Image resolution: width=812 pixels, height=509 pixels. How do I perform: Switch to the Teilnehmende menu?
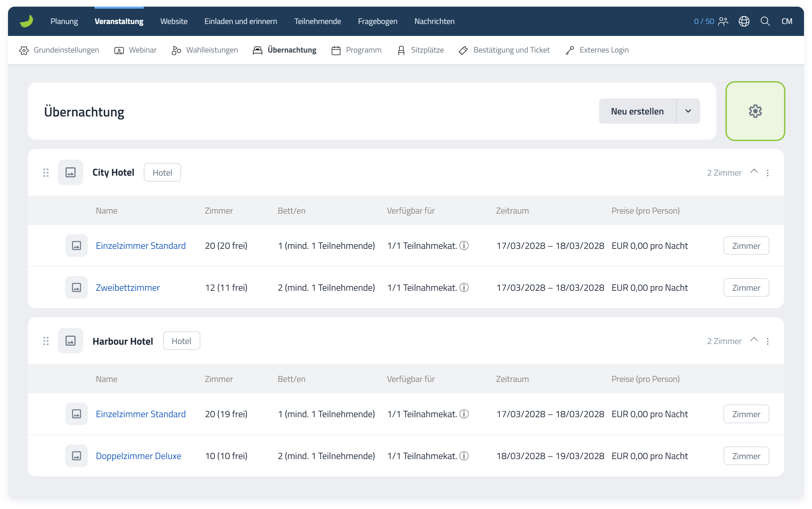pos(317,21)
